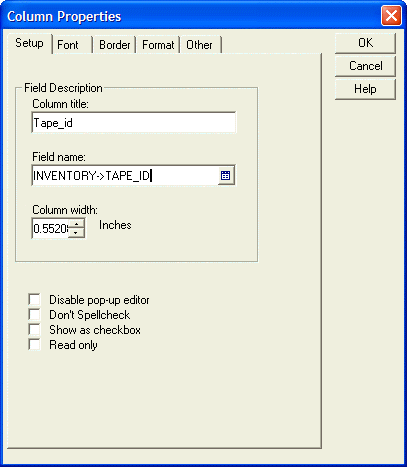This screenshot has width=407, height=467.
Task: Decrease column width with the down spinner arrow
Action: [76, 233]
